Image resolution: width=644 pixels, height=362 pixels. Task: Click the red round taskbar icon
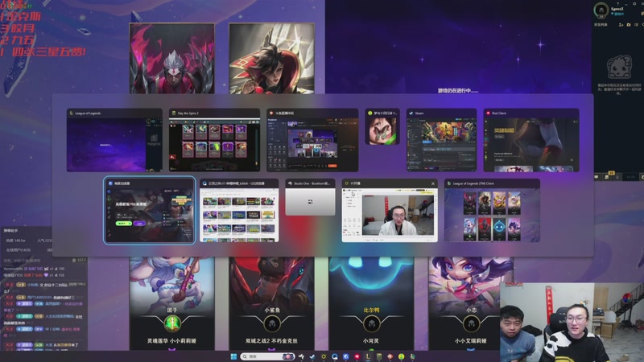tap(357, 356)
